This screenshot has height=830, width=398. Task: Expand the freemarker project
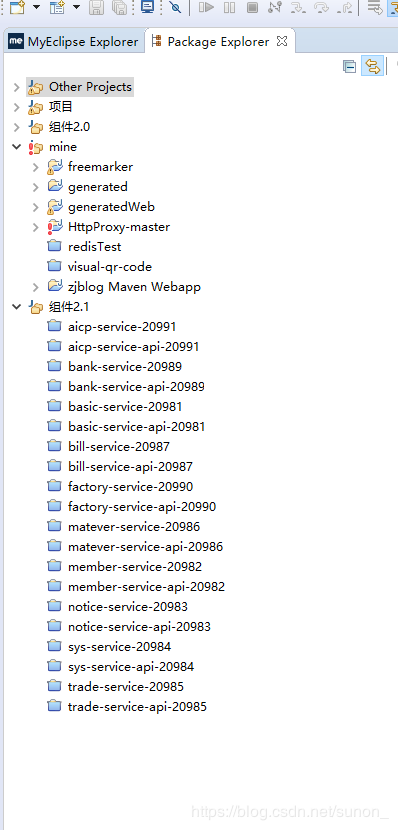point(35,167)
